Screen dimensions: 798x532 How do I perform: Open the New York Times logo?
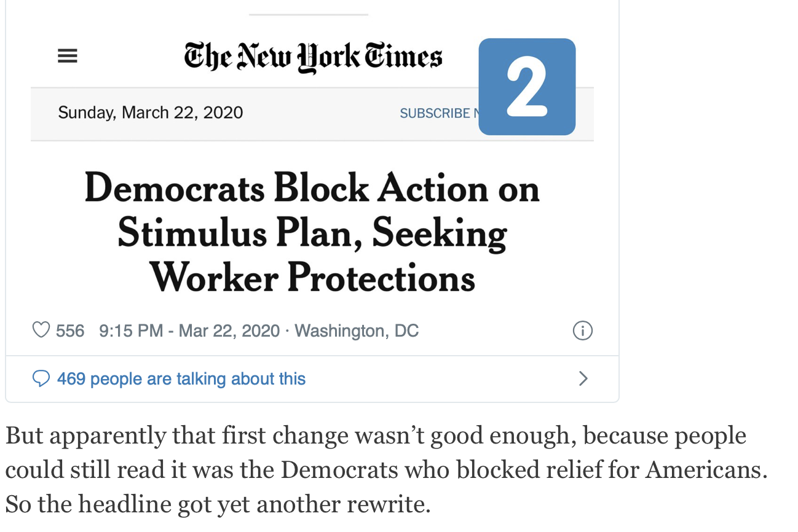point(313,57)
